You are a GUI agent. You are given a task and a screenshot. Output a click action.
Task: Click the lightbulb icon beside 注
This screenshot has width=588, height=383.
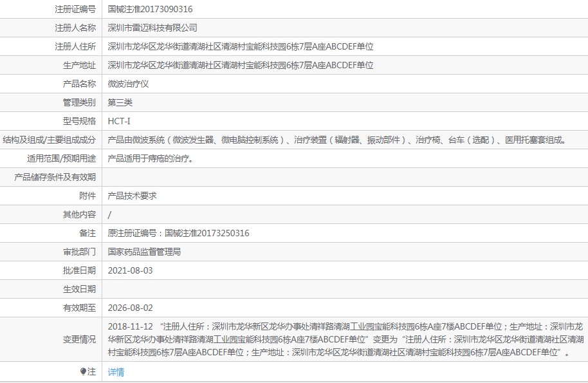click(x=83, y=371)
